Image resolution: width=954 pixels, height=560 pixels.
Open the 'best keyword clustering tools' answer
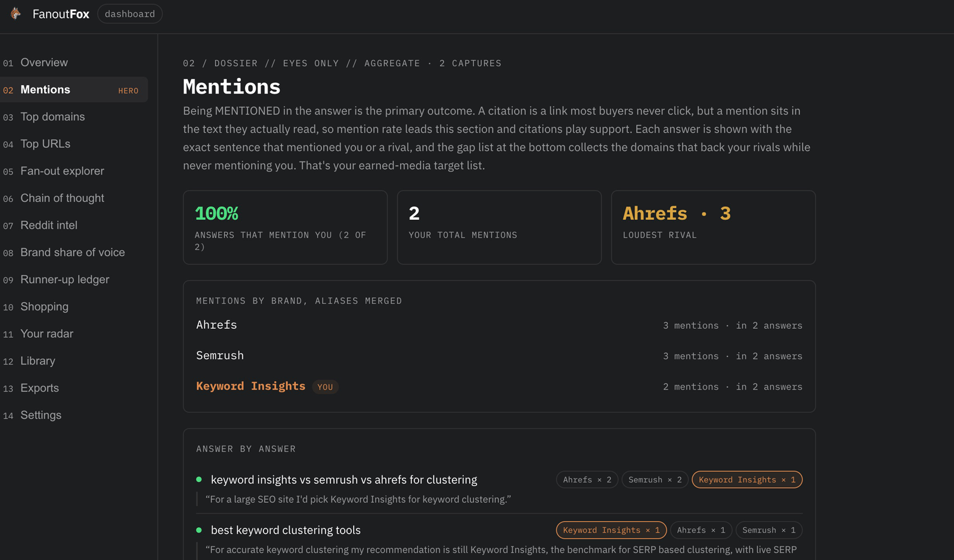(286, 530)
